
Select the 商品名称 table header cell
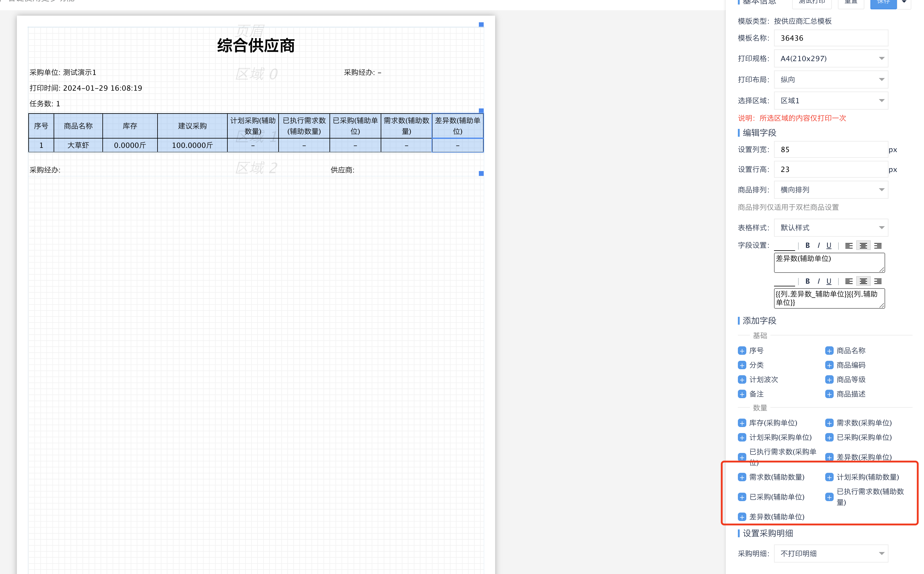pos(78,126)
